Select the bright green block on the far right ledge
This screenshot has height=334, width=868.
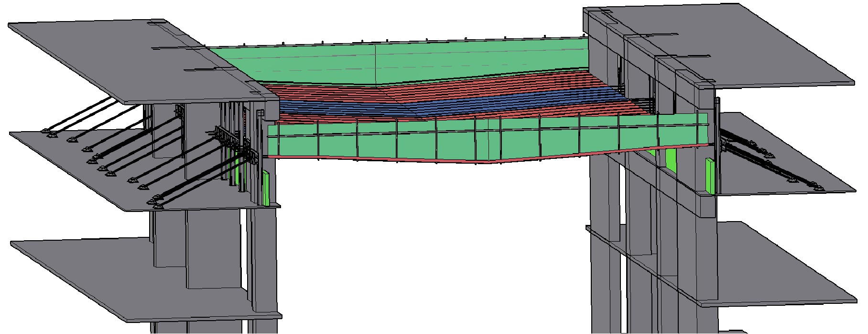point(710,176)
